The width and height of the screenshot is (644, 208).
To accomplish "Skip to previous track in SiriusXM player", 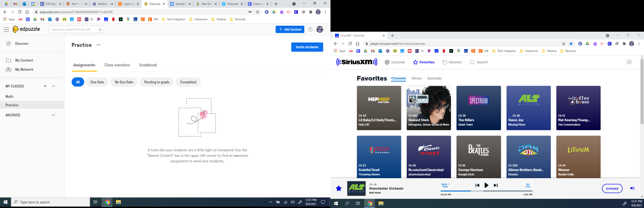I will pos(477,185).
